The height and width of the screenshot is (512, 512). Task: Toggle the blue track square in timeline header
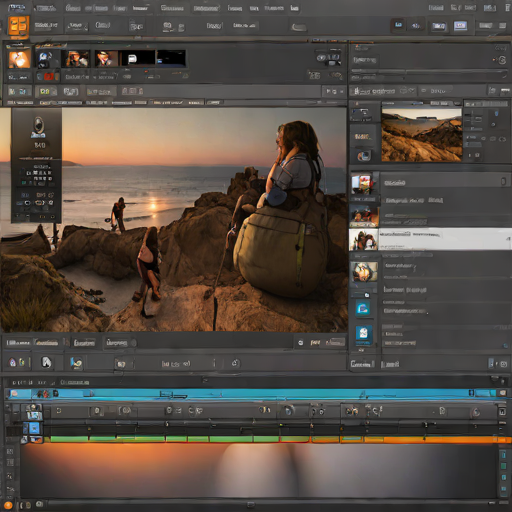coord(34,428)
